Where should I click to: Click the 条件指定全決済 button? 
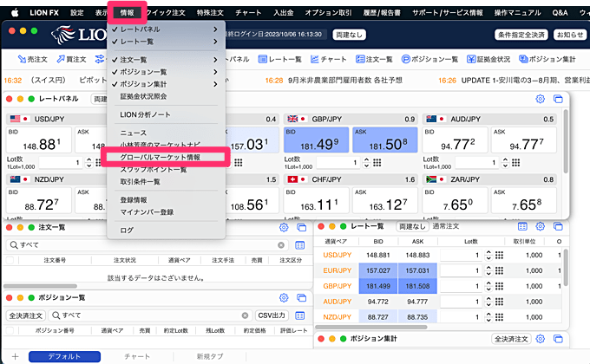pyautogui.click(x=521, y=35)
